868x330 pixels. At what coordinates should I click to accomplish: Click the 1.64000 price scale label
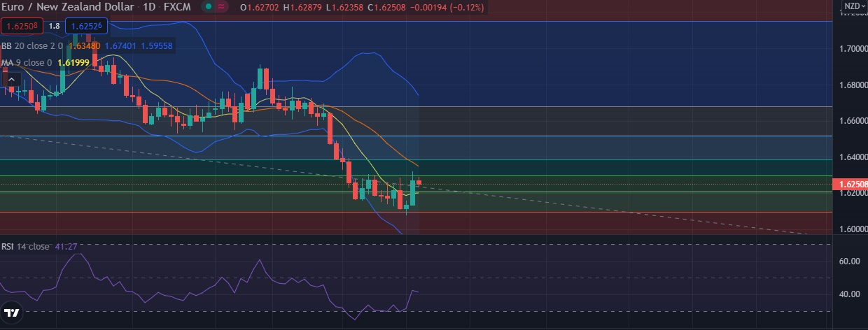point(853,157)
